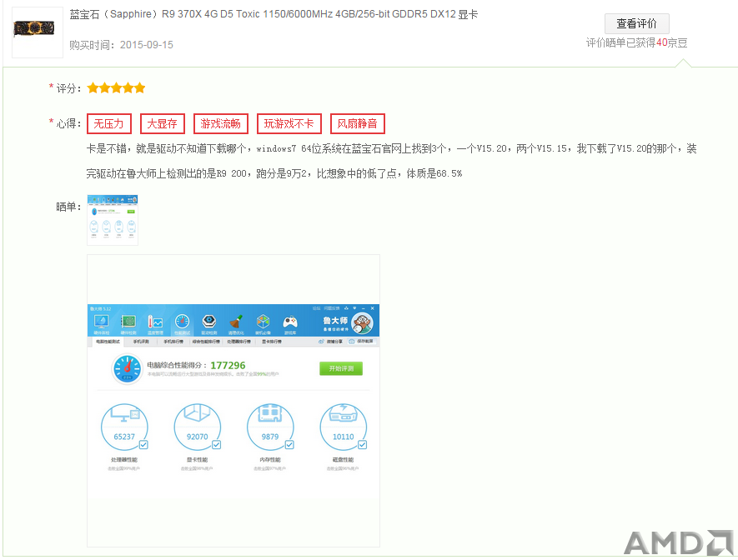Select the 玩游戏不卡 review tag
Screen dimensions: 738x560
289,123
